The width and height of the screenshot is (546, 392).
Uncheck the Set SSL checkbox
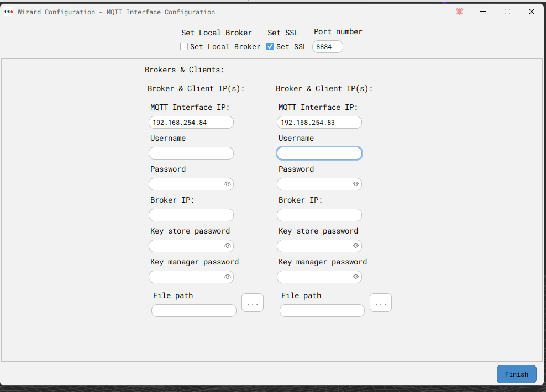[270, 46]
